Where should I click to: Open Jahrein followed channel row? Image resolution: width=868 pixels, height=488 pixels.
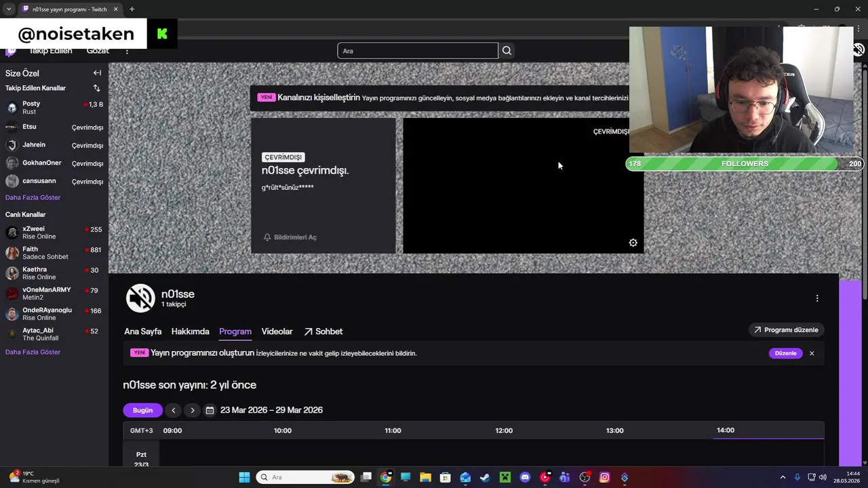click(54, 145)
